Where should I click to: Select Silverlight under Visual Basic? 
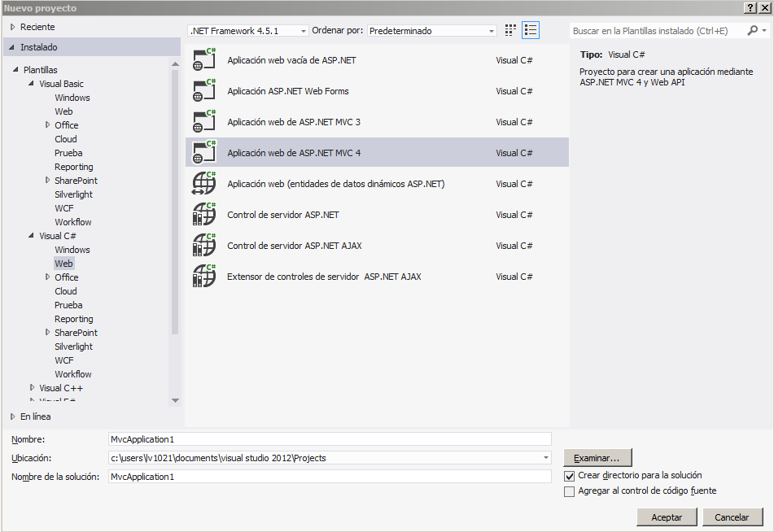73,194
